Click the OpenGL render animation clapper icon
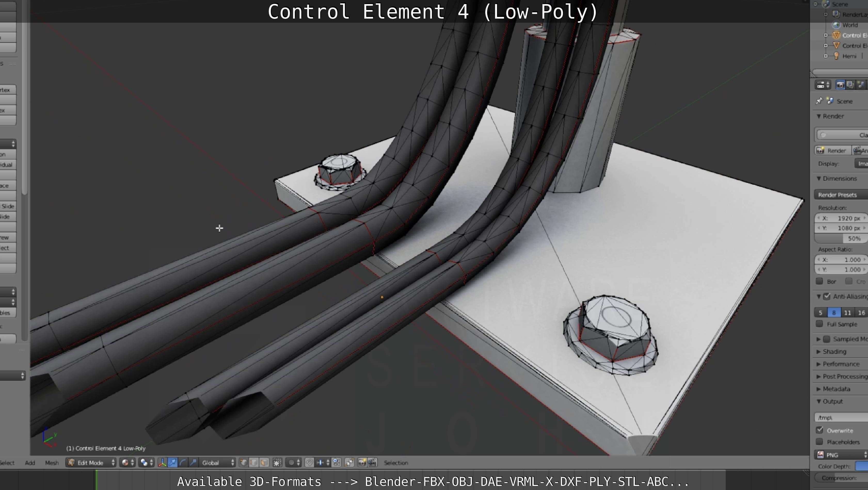This screenshot has width=868, height=490. click(x=372, y=463)
